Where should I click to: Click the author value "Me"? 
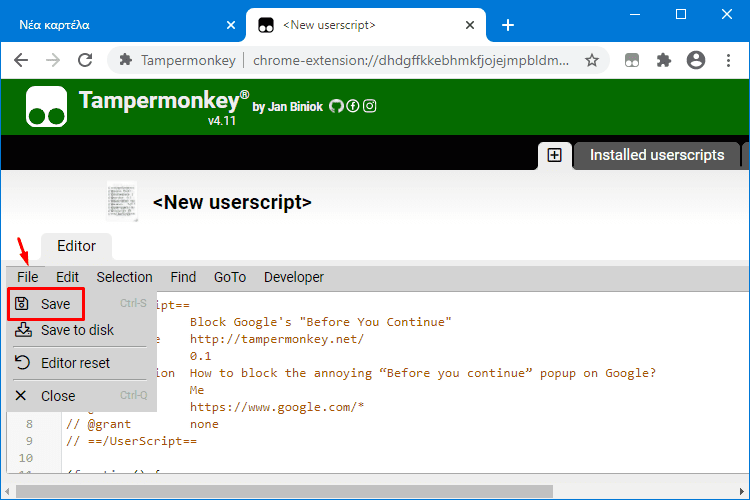pyautogui.click(x=197, y=390)
